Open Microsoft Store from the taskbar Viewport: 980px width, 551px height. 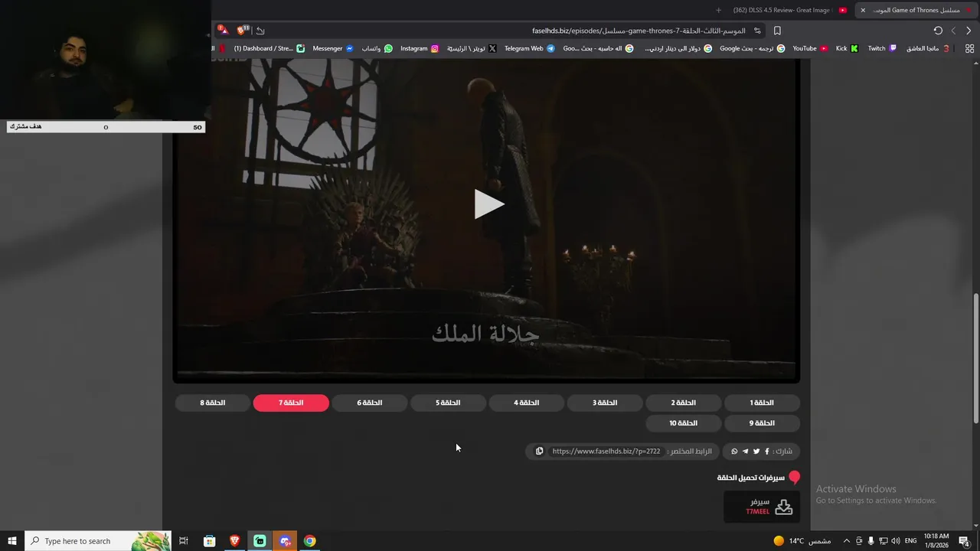[209, 541]
